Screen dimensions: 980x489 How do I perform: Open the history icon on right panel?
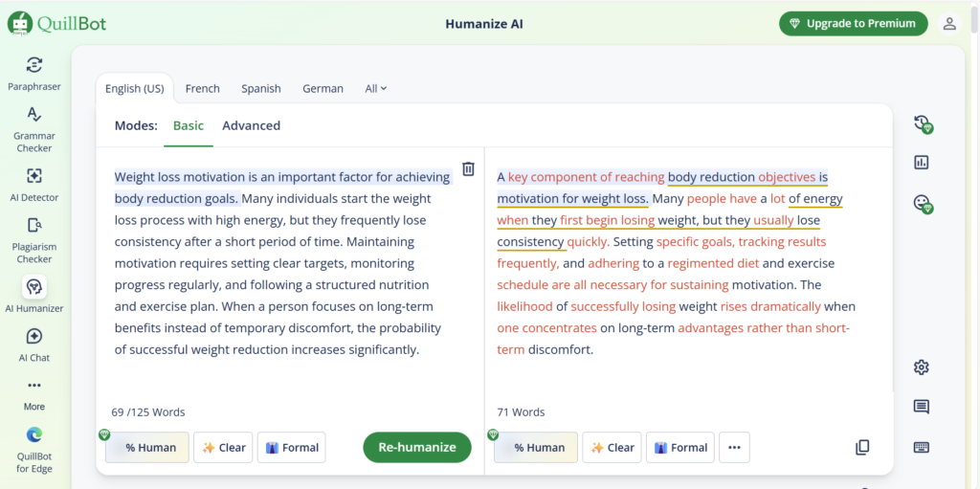922,123
